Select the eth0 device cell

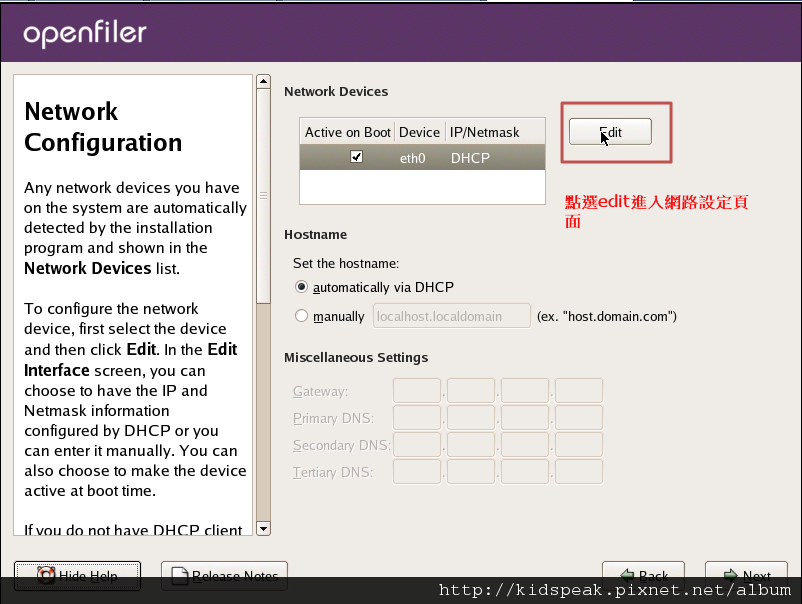[x=412, y=158]
